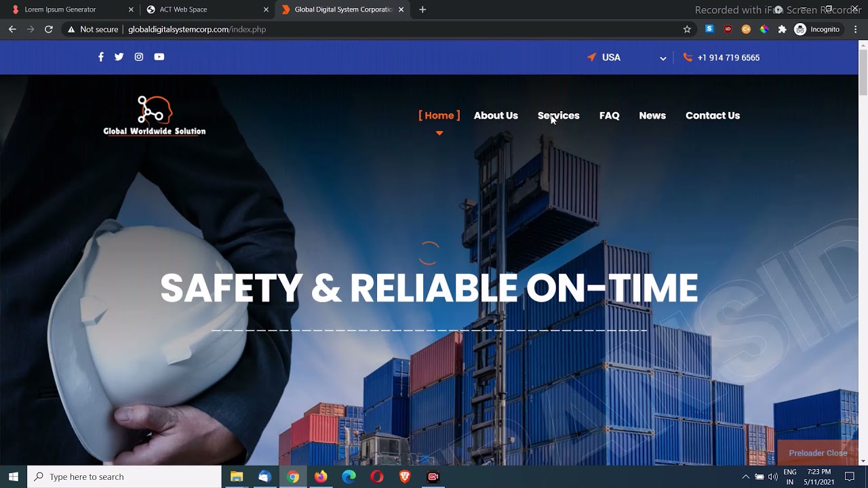Open the orange circular extension icon

746,29
